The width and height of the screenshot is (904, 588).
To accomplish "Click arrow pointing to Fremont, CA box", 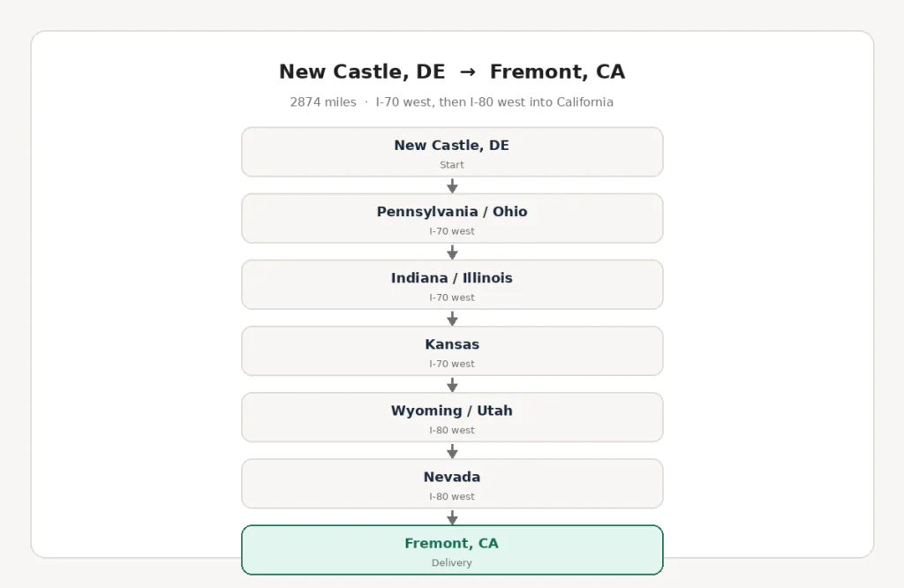I will [452, 517].
